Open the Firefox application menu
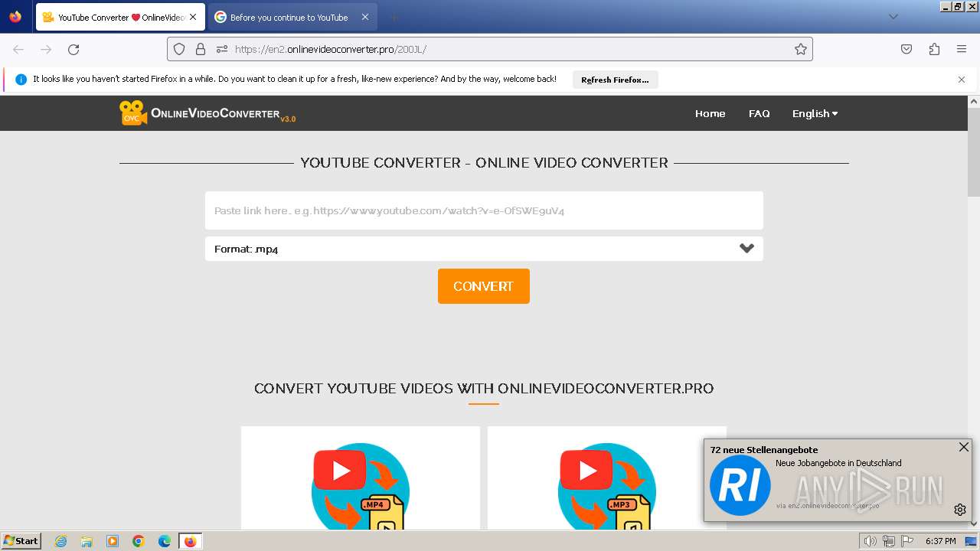Screen dimensions: 980x551 [962, 49]
